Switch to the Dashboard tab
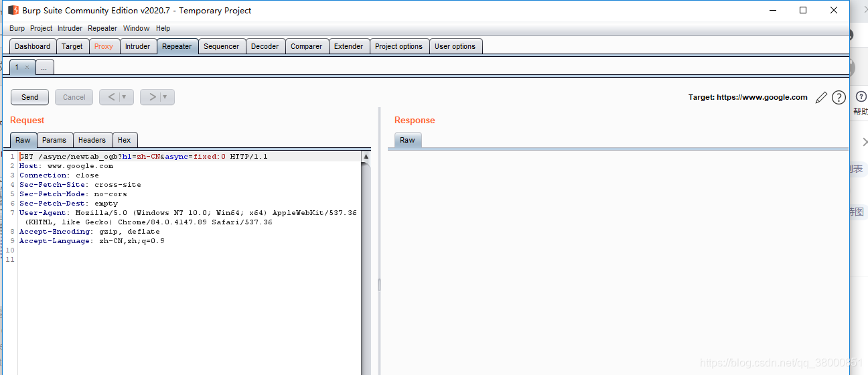Image resolution: width=868 pixels, height=375 pixels. click(x=33, y=46)
